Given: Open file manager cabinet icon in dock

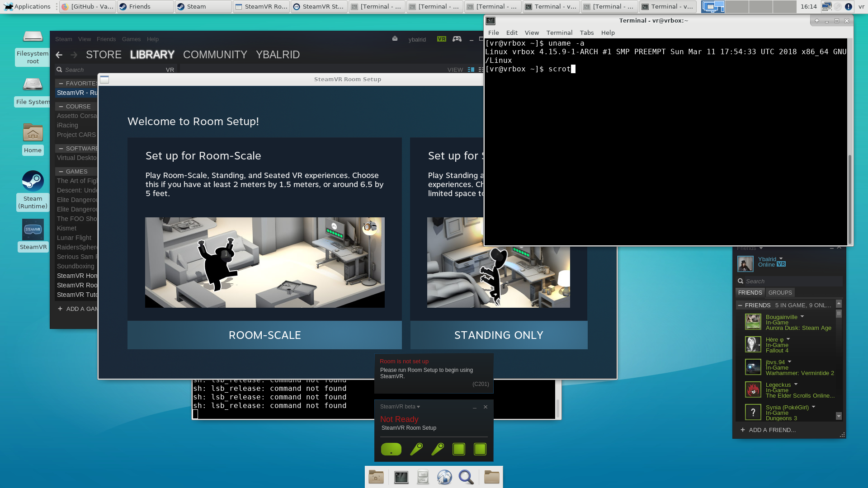Looking at the screenshot, I should [x=423, y=477].
